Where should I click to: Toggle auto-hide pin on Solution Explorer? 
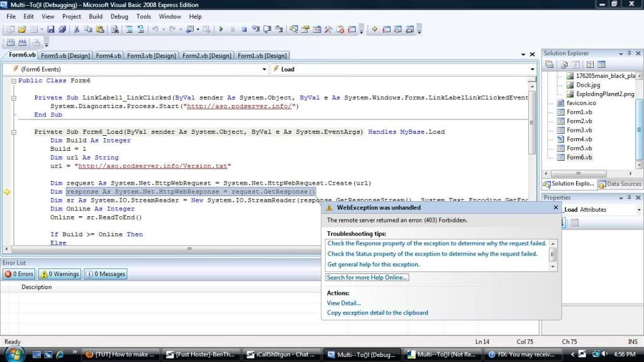click(629, 53)
